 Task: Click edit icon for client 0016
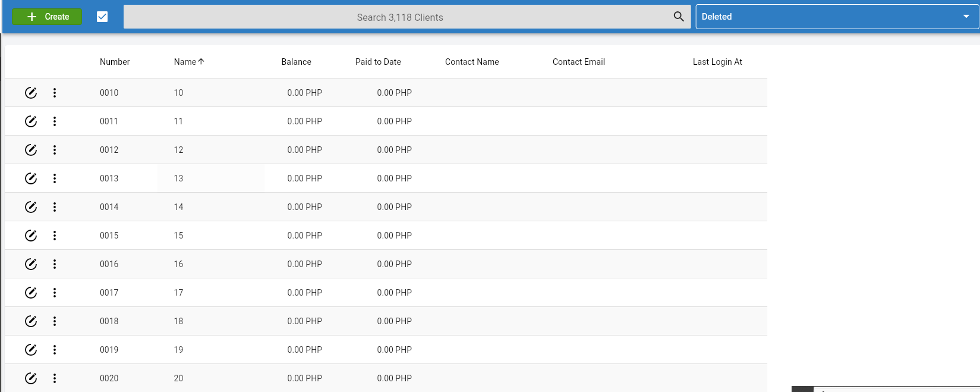[31, 264]
